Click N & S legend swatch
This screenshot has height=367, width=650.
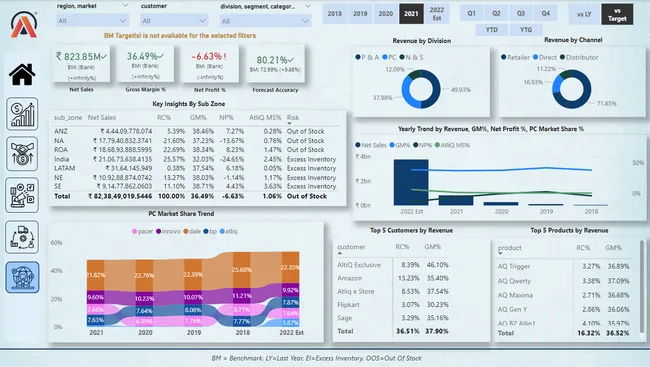402,57
